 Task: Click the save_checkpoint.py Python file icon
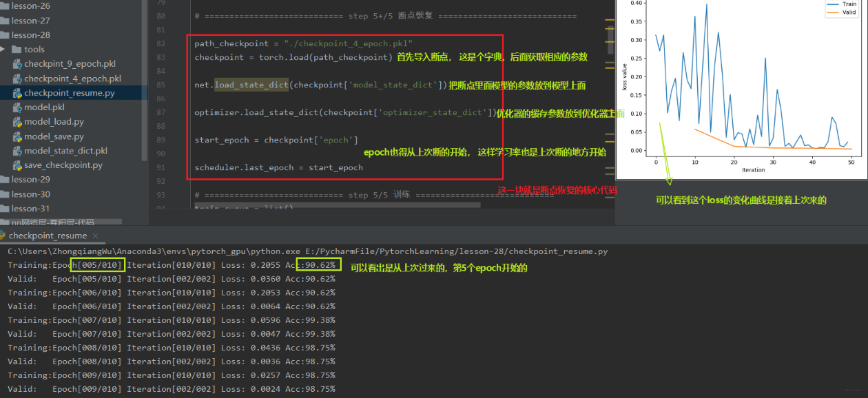(x=17, y=165)
